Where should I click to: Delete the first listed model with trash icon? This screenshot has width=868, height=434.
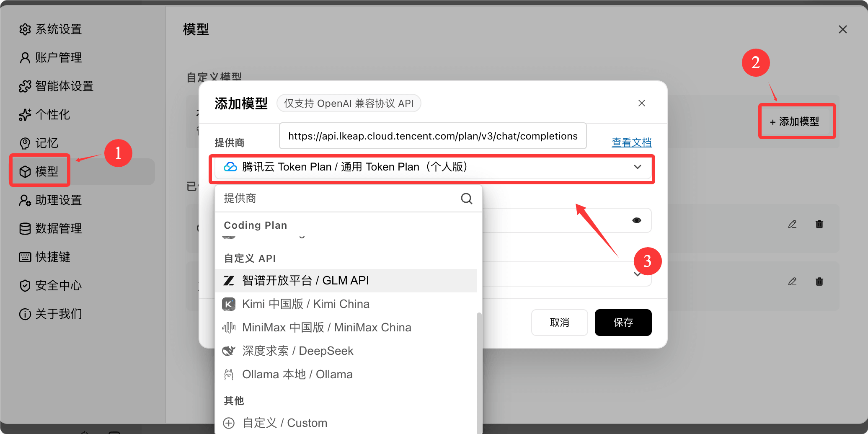(x=819, y=224)
